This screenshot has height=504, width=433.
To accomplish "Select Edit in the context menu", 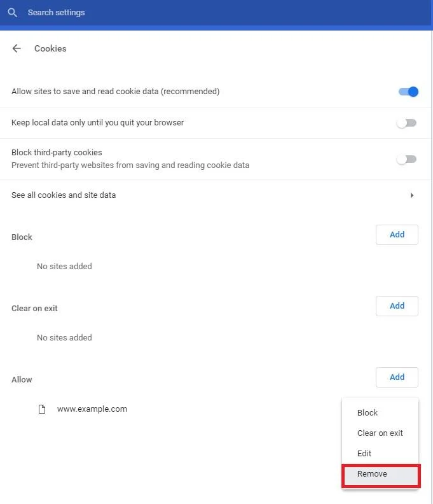I will point(364,454).
